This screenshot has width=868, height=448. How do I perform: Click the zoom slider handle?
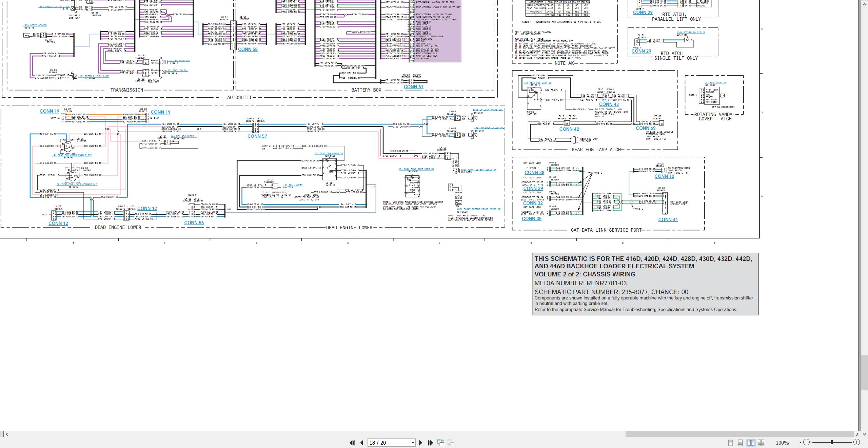coord(832,442)
